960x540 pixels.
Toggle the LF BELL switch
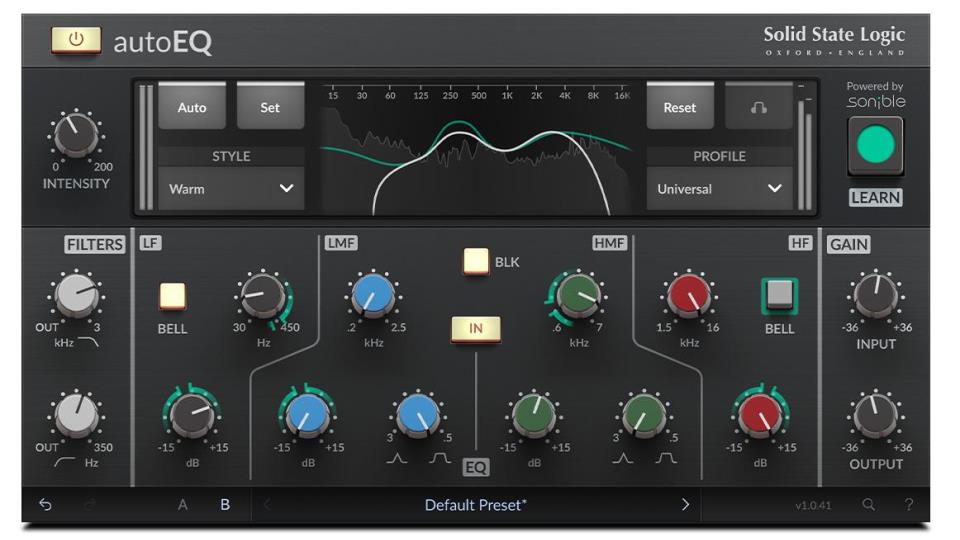[x=172, y=296]
